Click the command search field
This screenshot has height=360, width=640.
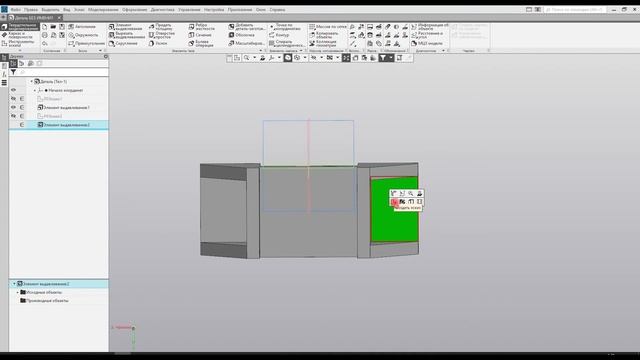[x=576, y=9]
